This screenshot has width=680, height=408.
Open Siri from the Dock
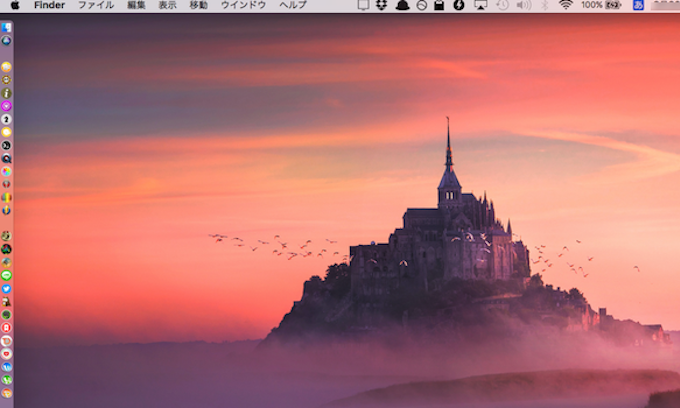click(x=7, y=41)
